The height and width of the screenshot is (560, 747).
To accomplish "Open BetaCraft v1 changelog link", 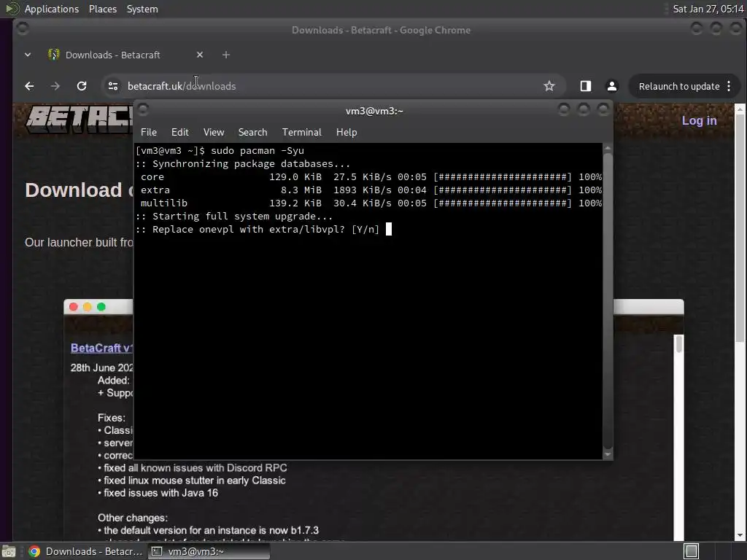I will [101, 348].
